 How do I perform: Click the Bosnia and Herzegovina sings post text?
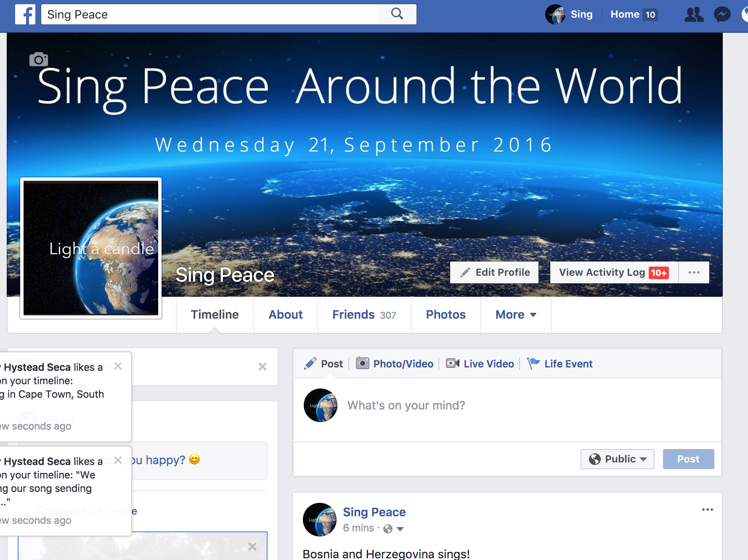coord(386,554)
